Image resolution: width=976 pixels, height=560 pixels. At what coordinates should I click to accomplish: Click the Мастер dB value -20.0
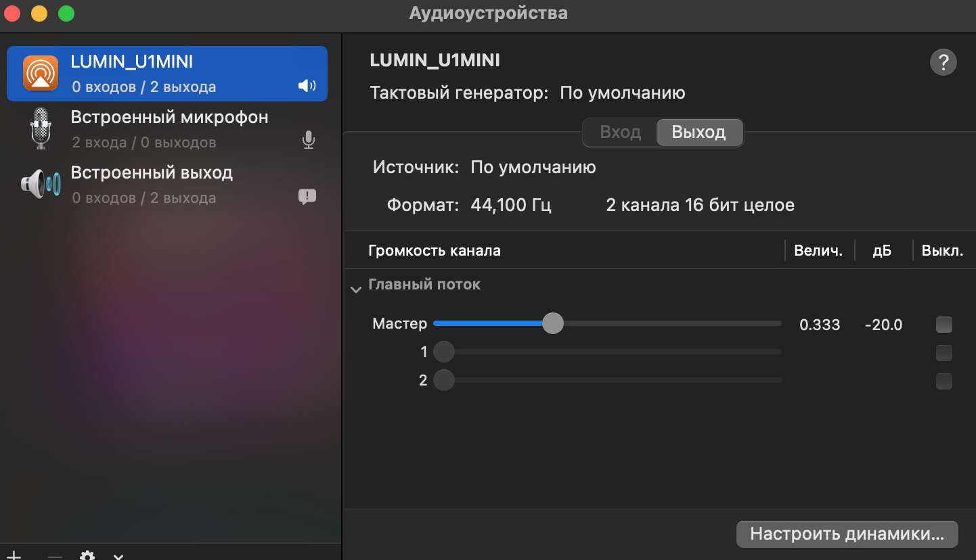pos(883,325)
